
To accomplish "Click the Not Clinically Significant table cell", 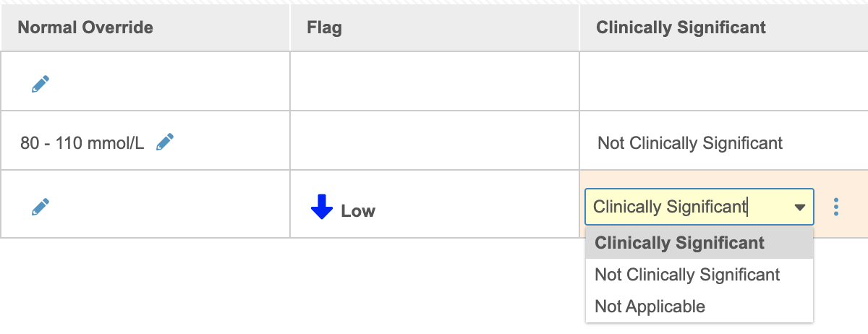I will pos(690,143).
